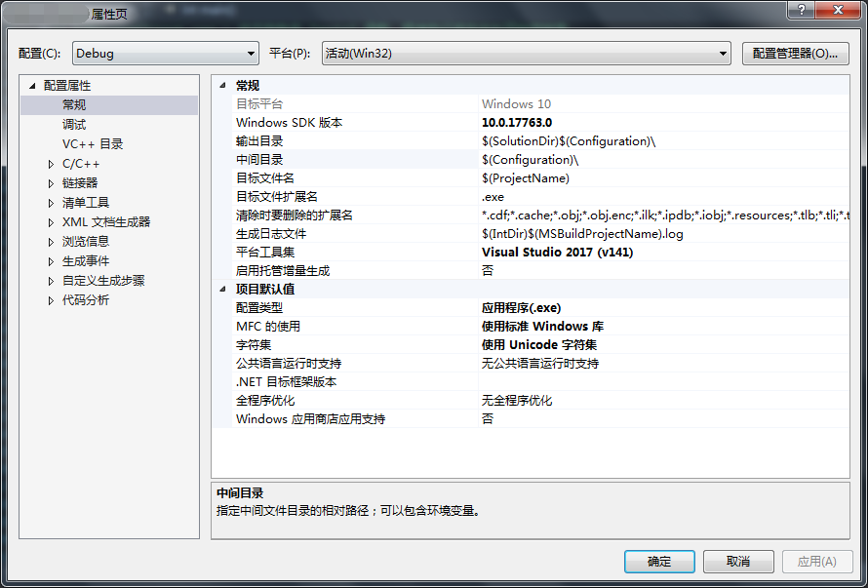This screenshot has width=868, height=588.
Task: Click the help question mark icon
Action: (x=801, y=11)
